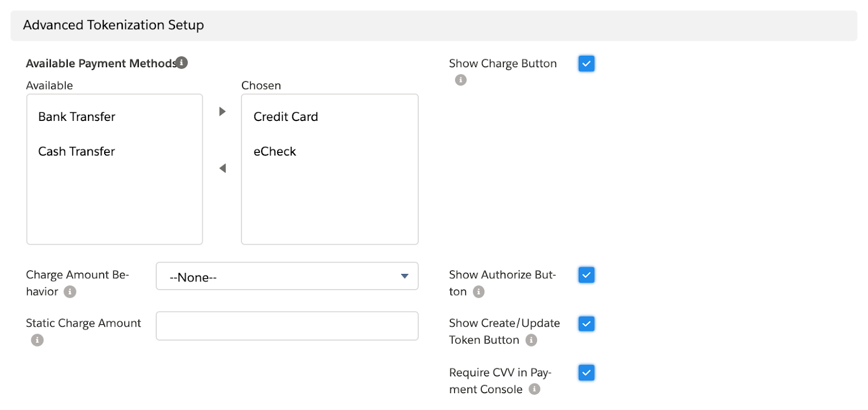Select eCheck in Chosen list
Image resolution: width=868 pixels, height=410 pixels.
tap(275, 152)
